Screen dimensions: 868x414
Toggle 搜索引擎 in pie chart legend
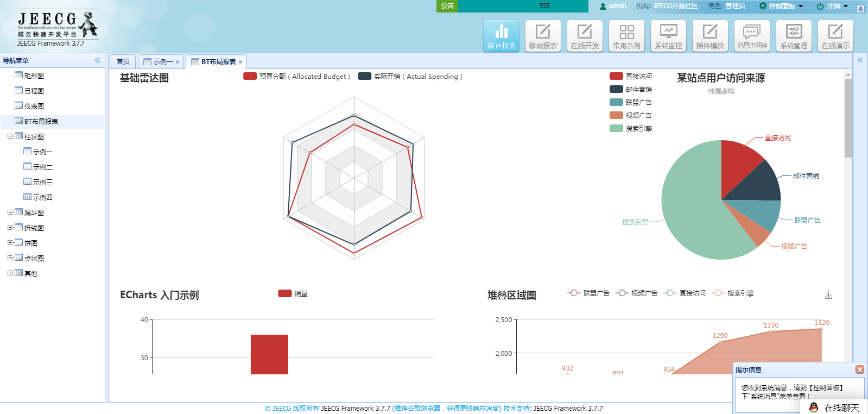coord(631,129)
